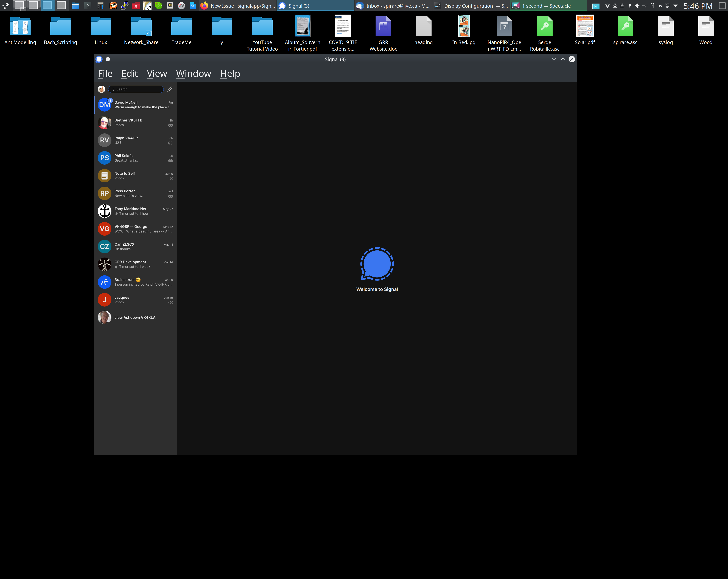Open your profile avatar above the chat list
728x579 pixels.
[101, 89]
